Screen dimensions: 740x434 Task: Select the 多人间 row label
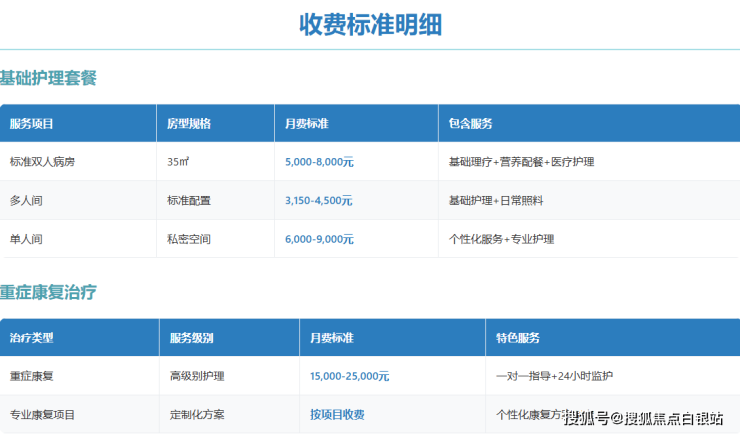(26, 200)
